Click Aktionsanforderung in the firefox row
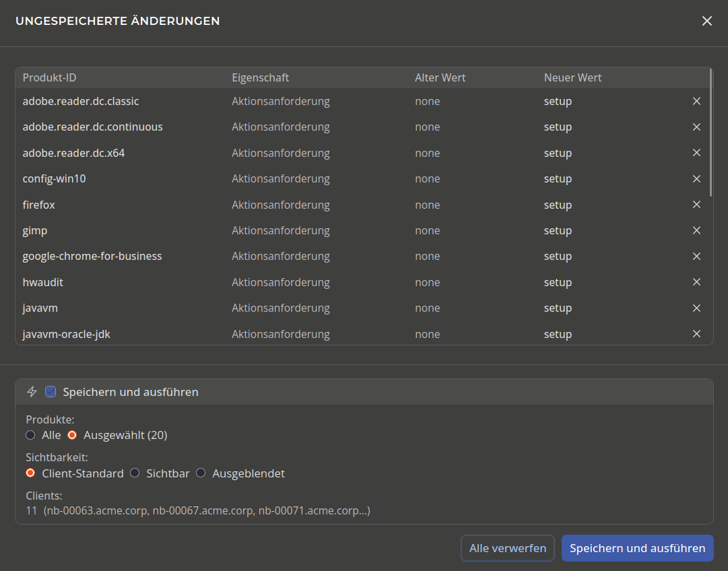728x571 pixels. [281, 205]
